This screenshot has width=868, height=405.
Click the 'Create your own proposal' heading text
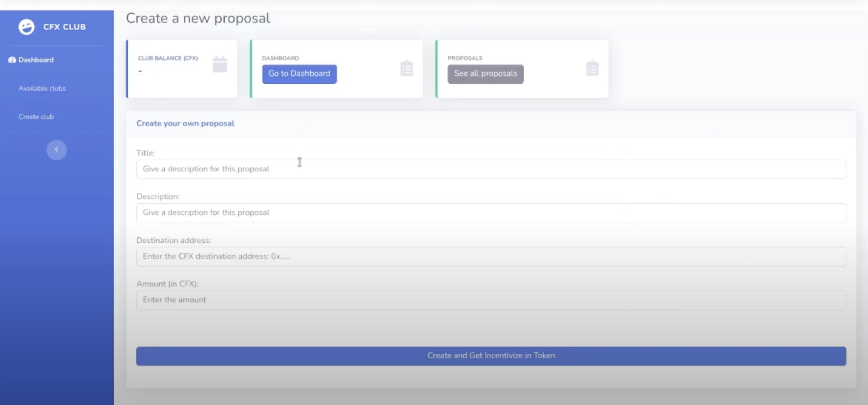(185, 124)
